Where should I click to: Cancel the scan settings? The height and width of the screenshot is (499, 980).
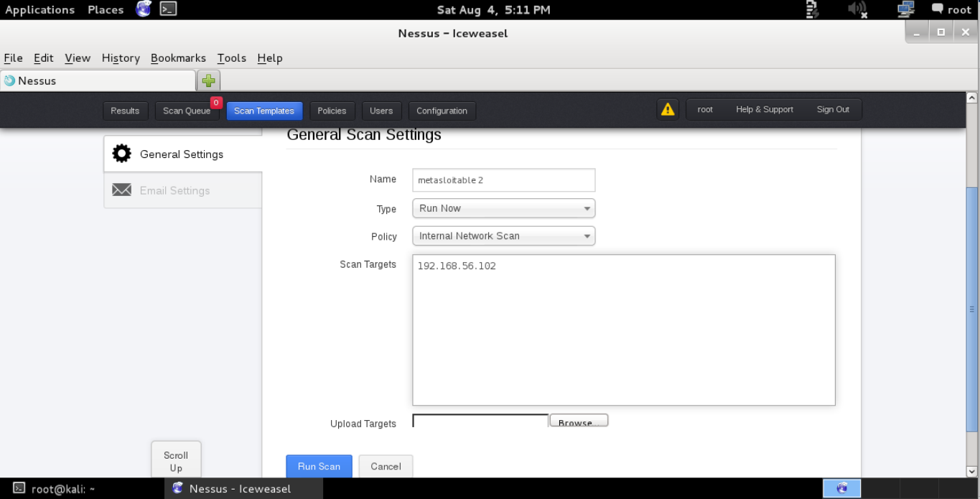pyautogui.click(x=386, y=466)
